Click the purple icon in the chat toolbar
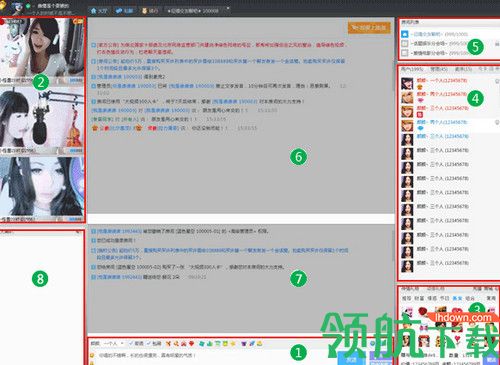 pyautogui.click(x=244, y=343)
